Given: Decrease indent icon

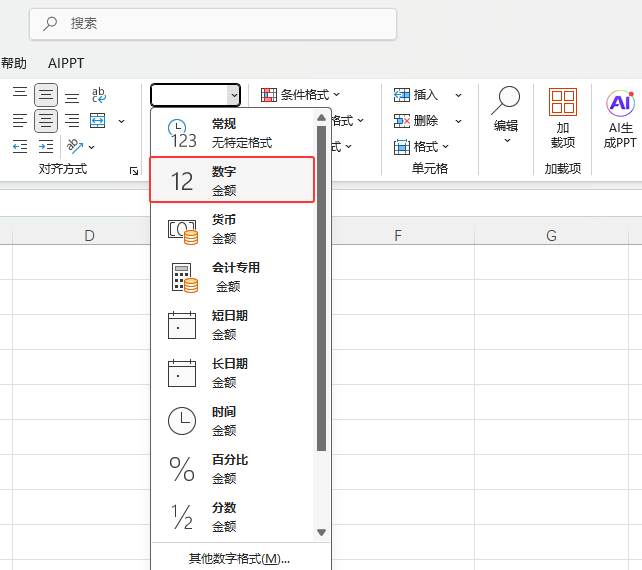Looking at the screenshot, I should 20,146.
